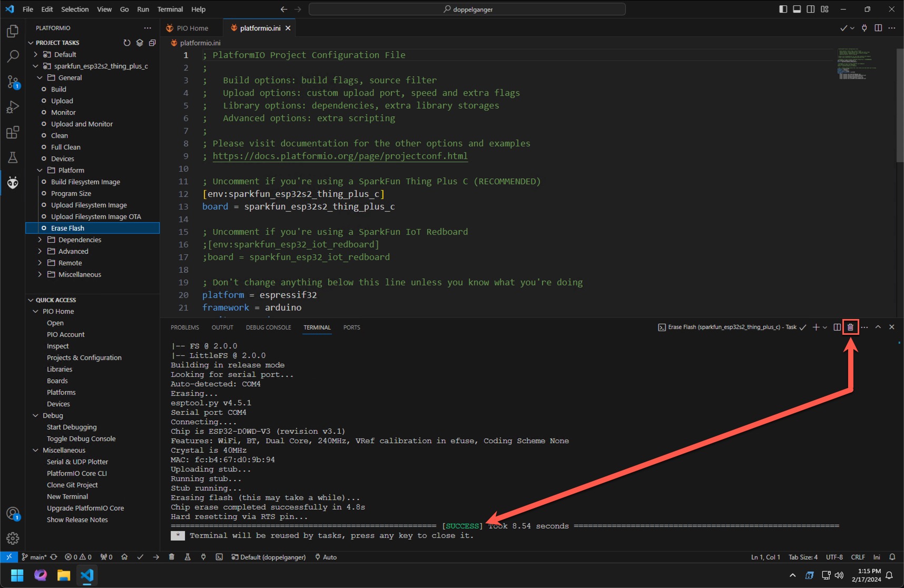904x588 pixels.
Task: Click PlatformIO Upload arrow in status bar
Action: point(156,557)
